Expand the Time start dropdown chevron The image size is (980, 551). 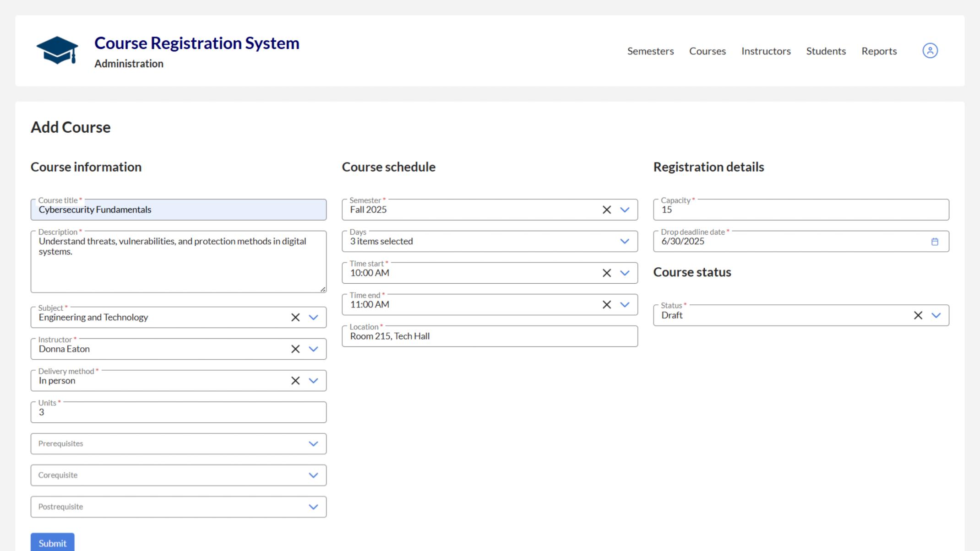pyautogui.click(x=625, y=273)
